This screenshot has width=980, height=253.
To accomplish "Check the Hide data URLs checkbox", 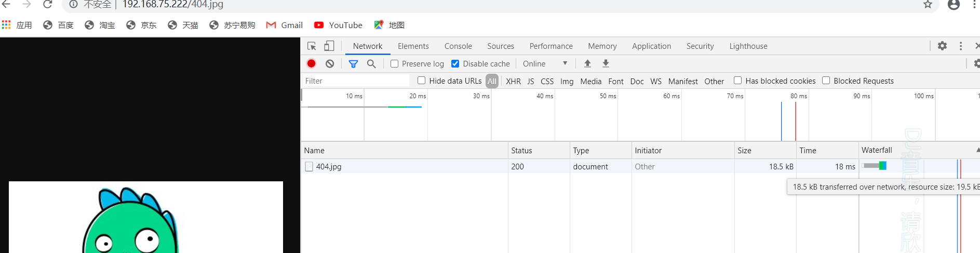I will pos(422,81).
